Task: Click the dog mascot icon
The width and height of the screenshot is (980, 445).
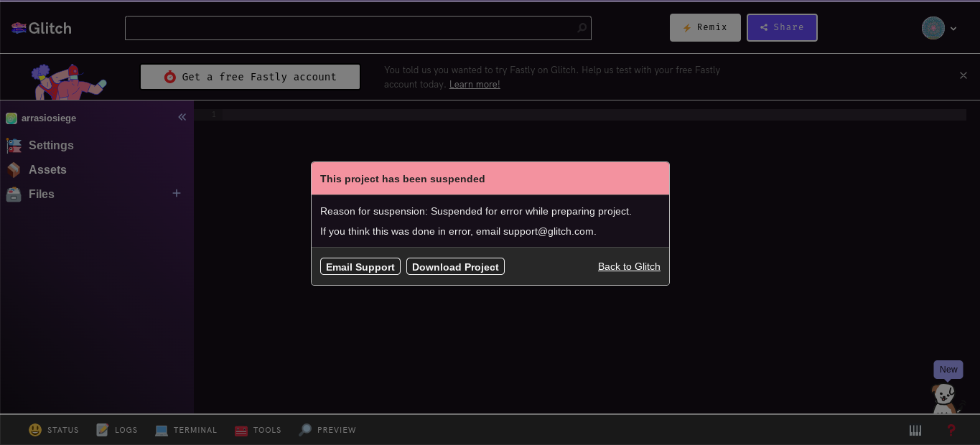Action: pos(943,398)
